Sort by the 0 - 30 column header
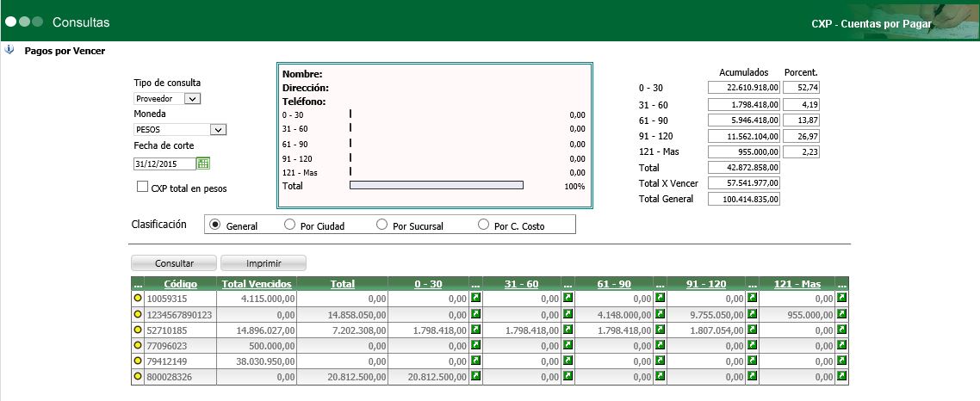 (x=428, y=284)
